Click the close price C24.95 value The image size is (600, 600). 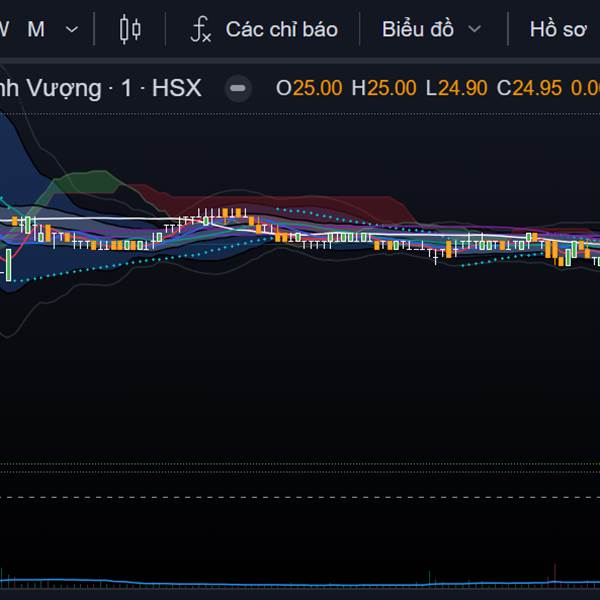[529, 88]
